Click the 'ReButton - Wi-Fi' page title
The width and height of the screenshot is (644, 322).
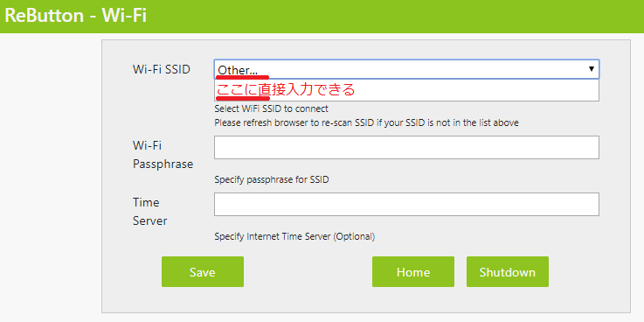(x=75, y=16)
